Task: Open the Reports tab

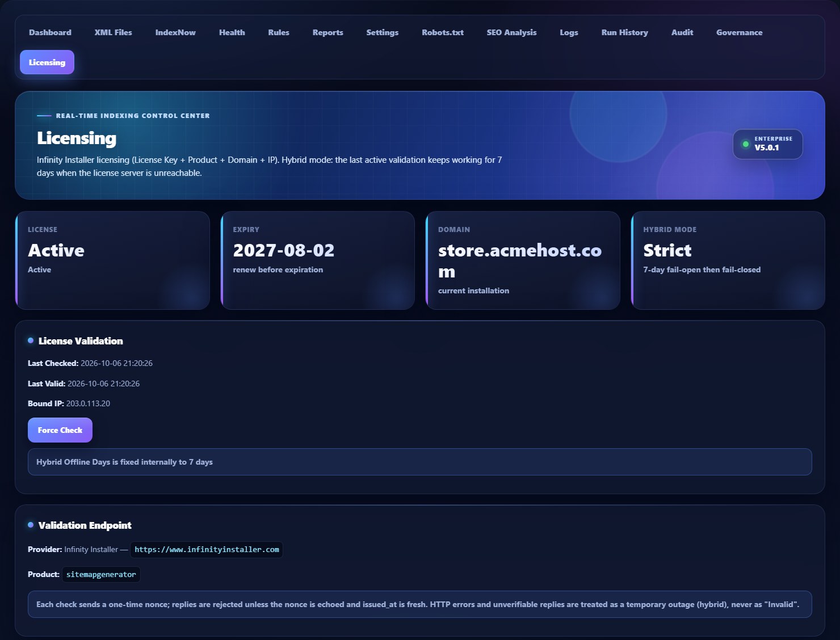Action: (x=327, y=32)
